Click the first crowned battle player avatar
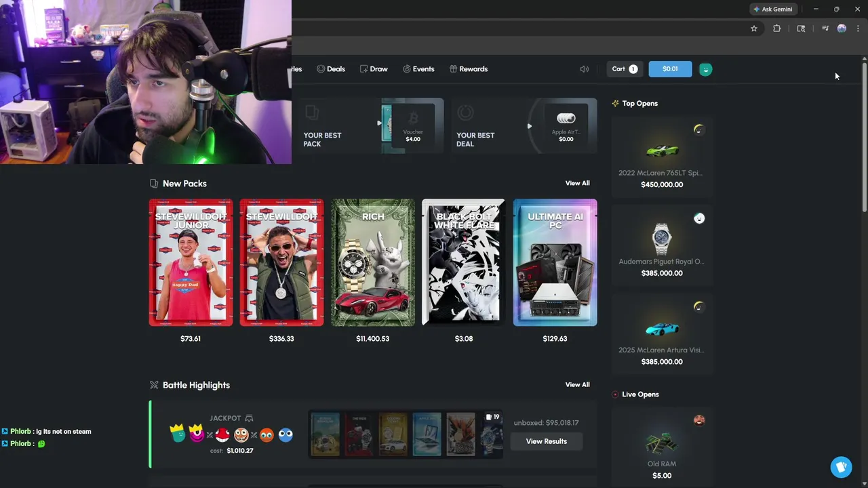The image size is (868, 488). (178, 433)
